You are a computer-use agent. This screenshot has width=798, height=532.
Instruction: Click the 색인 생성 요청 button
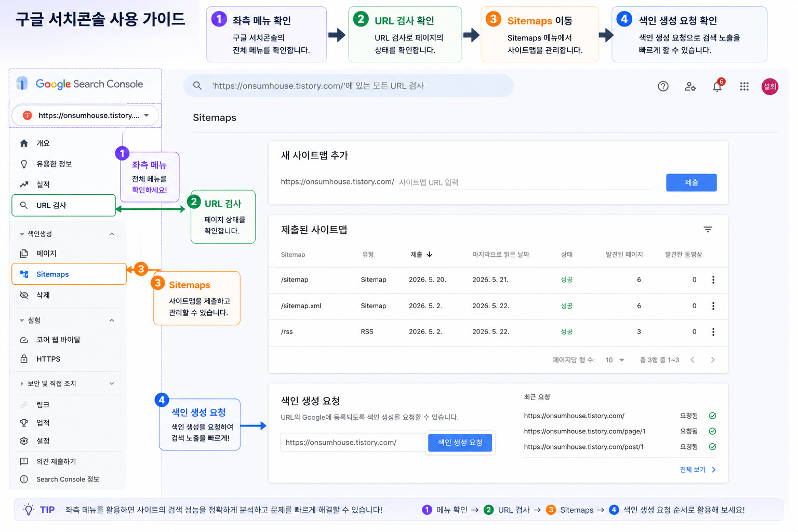click(x=460, y=443)
